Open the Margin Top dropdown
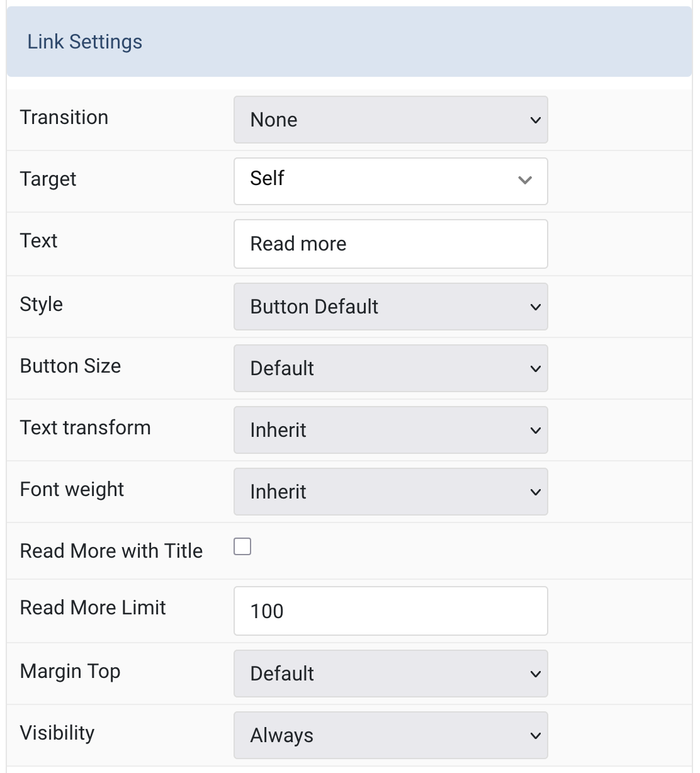This screenshot has height=773, width=700. tap(390, 674)
